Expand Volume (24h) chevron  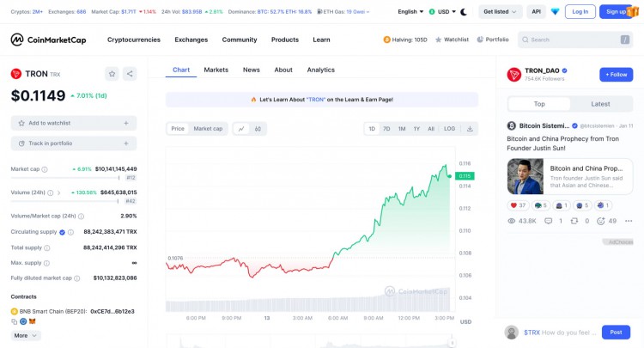(x=58, y=192)
